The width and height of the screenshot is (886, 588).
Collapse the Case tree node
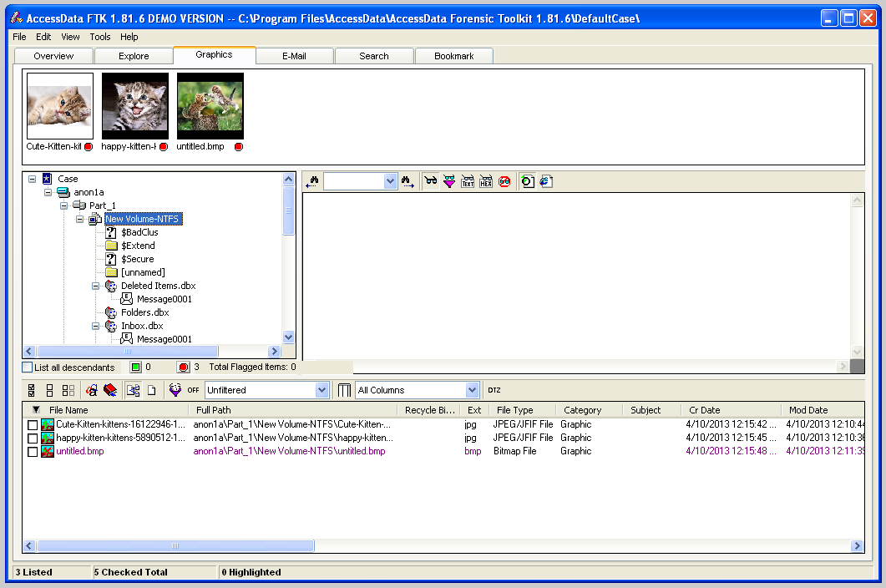click(x=33, y=179)
